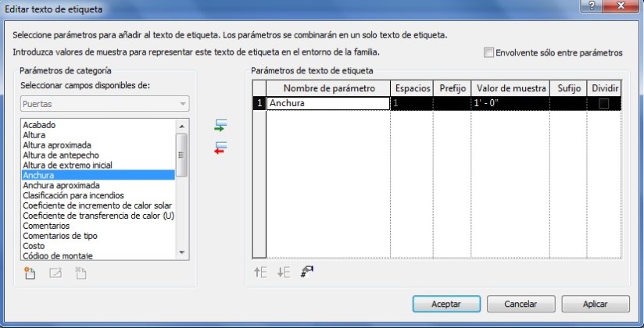The height and width of the screenshot is (328, 644).
Task: Select Altura de antepecho in the list
Action: pos(61,155)
